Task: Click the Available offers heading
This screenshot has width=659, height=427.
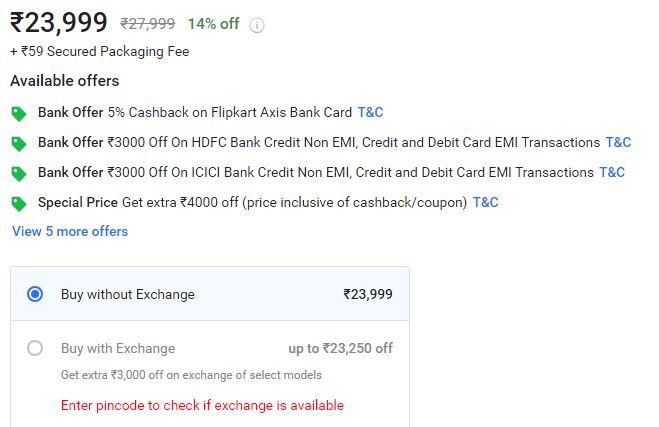Action: click(65, 81)
